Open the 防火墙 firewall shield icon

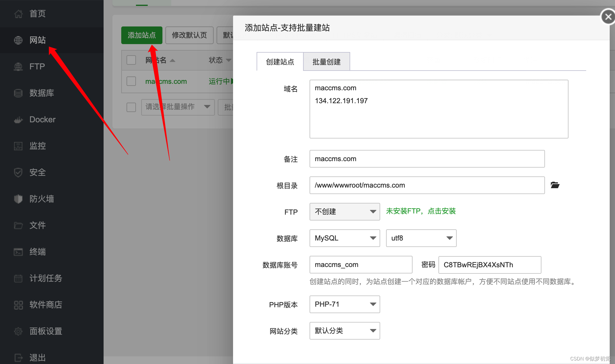18,199
